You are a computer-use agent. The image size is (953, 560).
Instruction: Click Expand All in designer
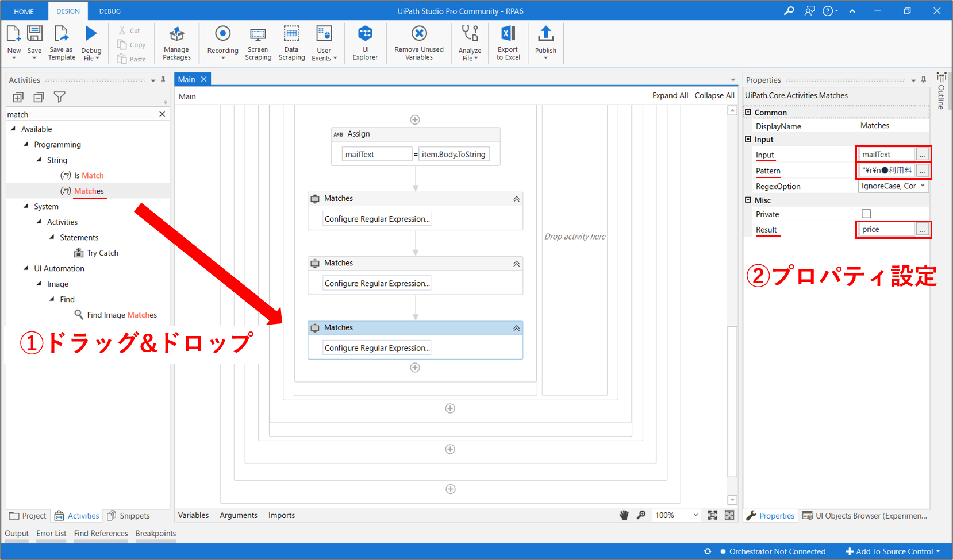point(670,96)
